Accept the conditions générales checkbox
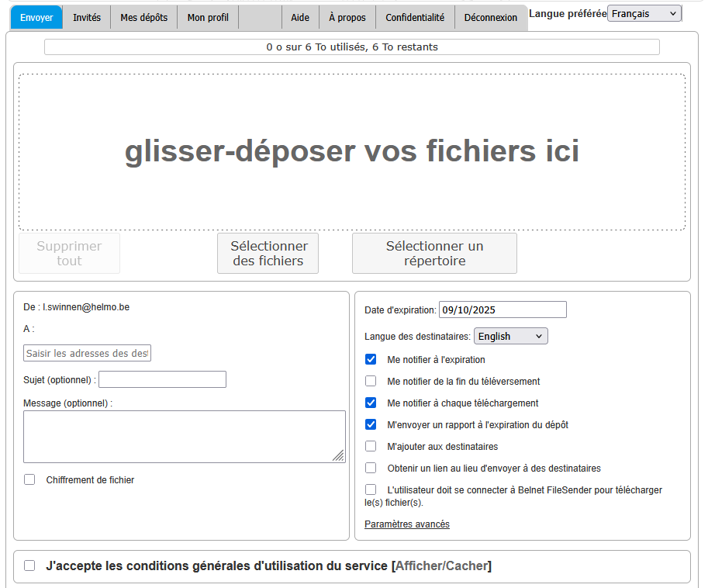The image size is (708, 588). coord(29,566)
